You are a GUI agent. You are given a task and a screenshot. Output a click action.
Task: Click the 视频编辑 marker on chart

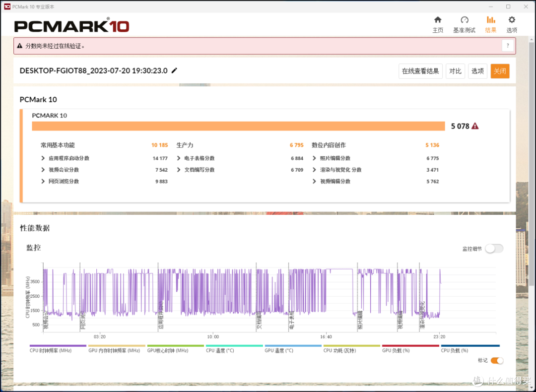click(400, 321)
